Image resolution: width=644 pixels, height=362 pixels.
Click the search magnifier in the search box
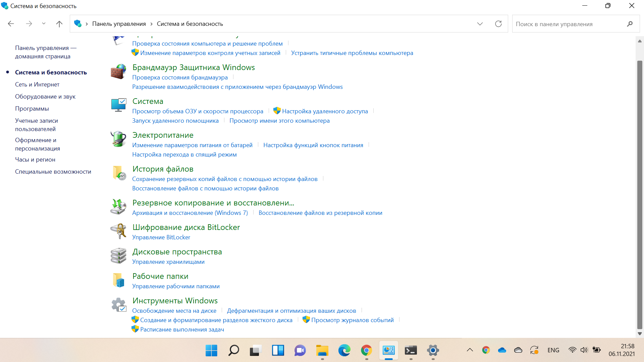[x=630, y=24]
